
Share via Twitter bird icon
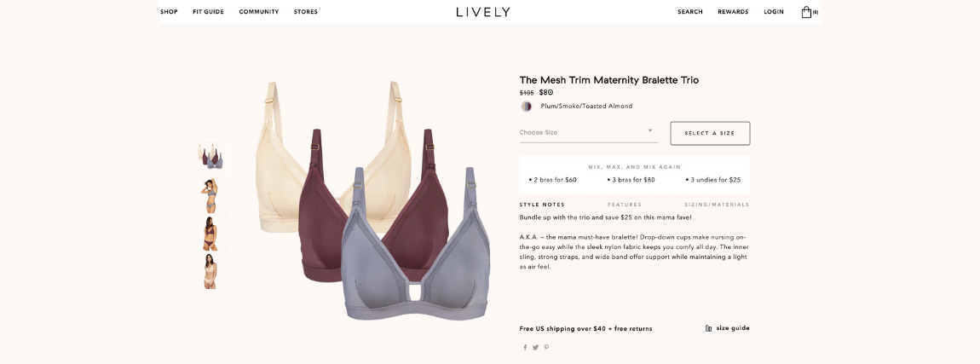tap(536, 348)
